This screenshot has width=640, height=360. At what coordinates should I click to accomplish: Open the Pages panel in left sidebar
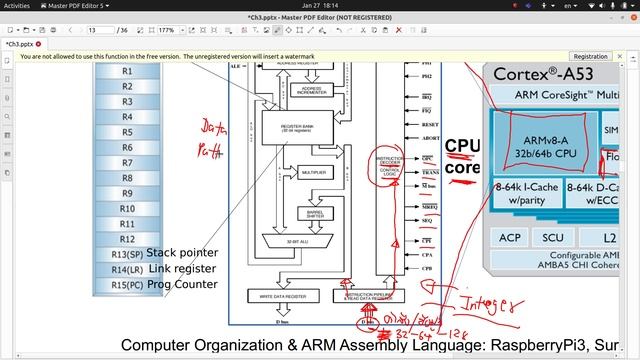[x=7, y=61]
